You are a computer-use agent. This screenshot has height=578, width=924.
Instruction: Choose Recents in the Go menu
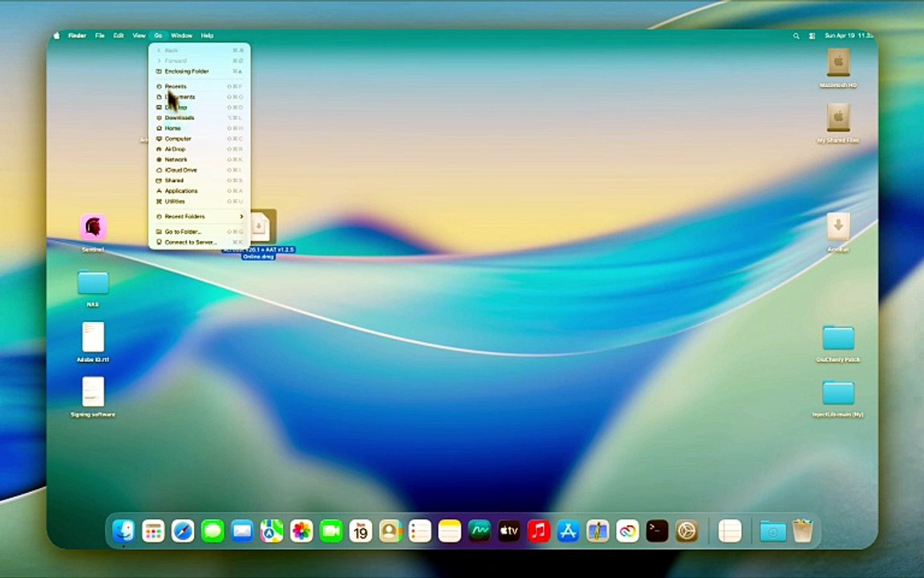tap(199, 87)
